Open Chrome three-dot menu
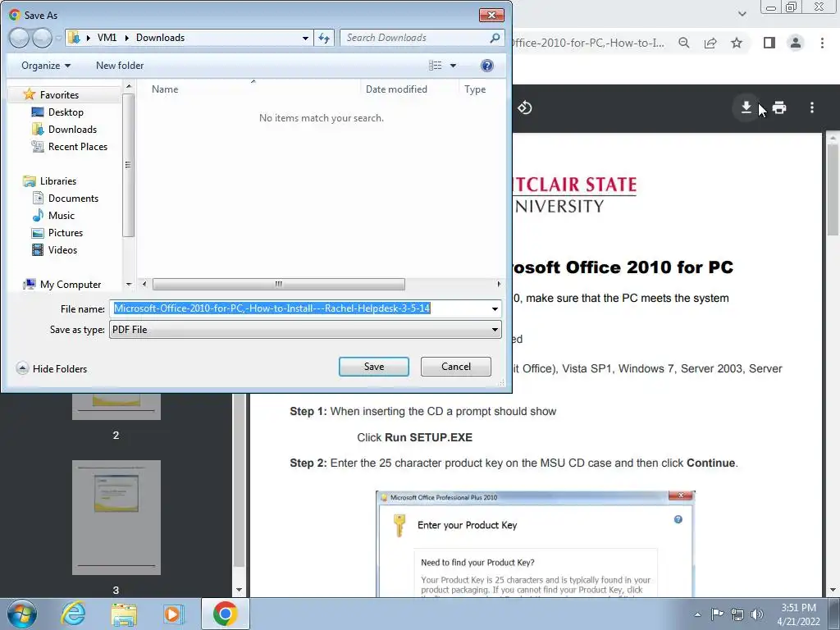 (x=822, y=43)
